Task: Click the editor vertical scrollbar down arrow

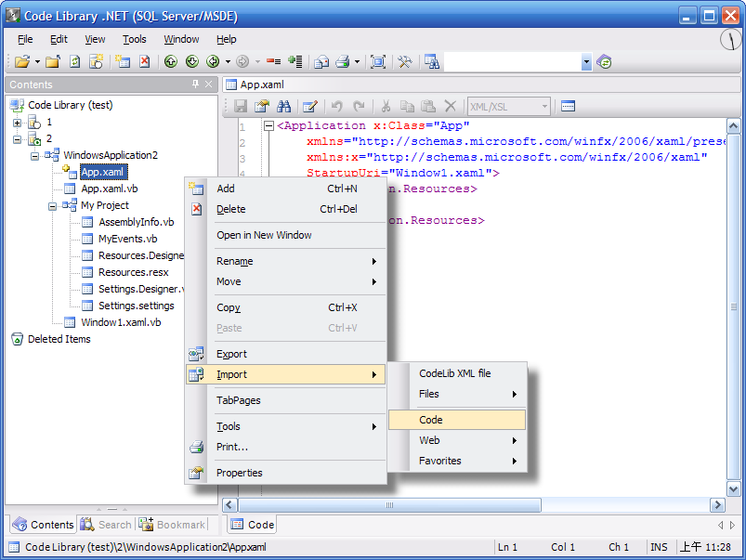Action: coord(734,488)
